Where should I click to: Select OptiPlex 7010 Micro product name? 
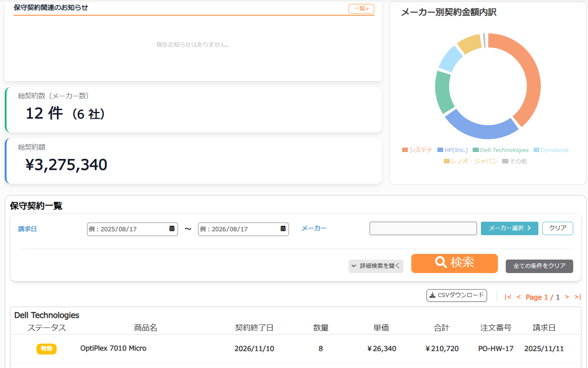pyautogui.click(x=113, y=348)
